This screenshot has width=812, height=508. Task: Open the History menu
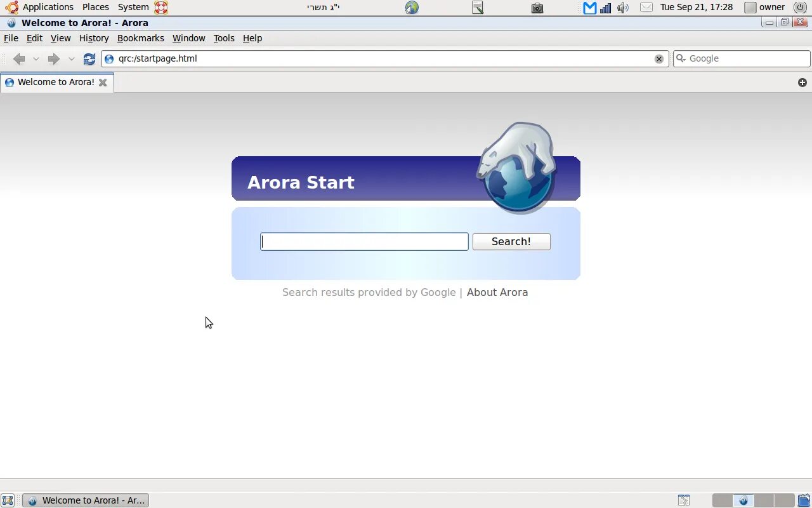coord(94,38)
